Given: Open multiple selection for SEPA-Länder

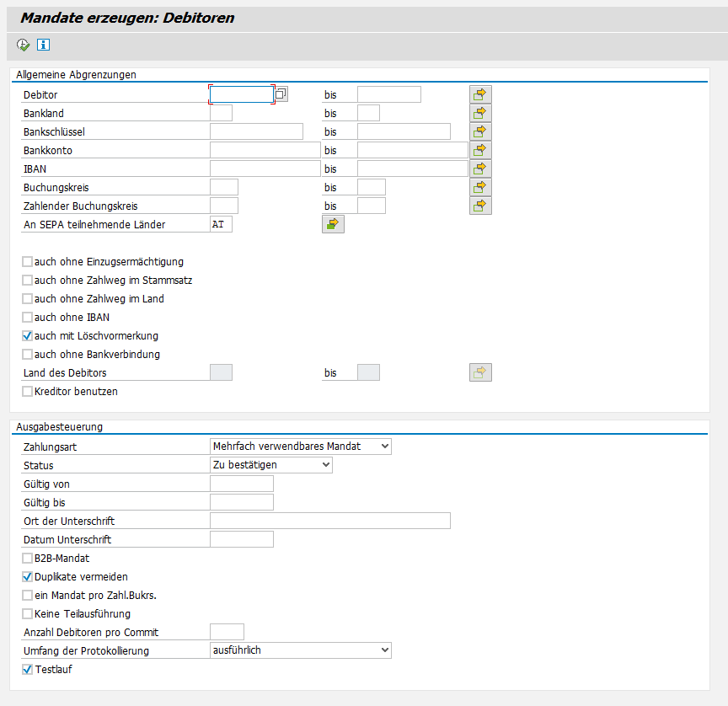Looking at the screenshot, I should (333, 224).
